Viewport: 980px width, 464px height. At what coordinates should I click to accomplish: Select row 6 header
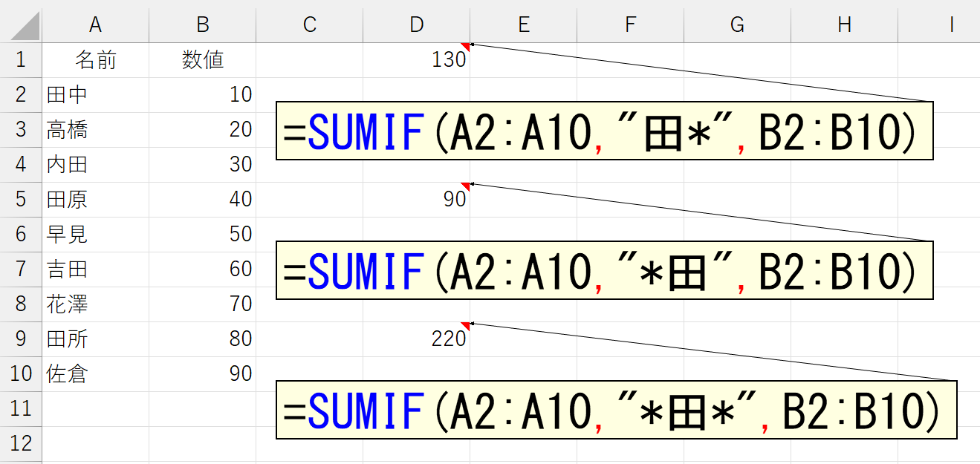[21, 235]
